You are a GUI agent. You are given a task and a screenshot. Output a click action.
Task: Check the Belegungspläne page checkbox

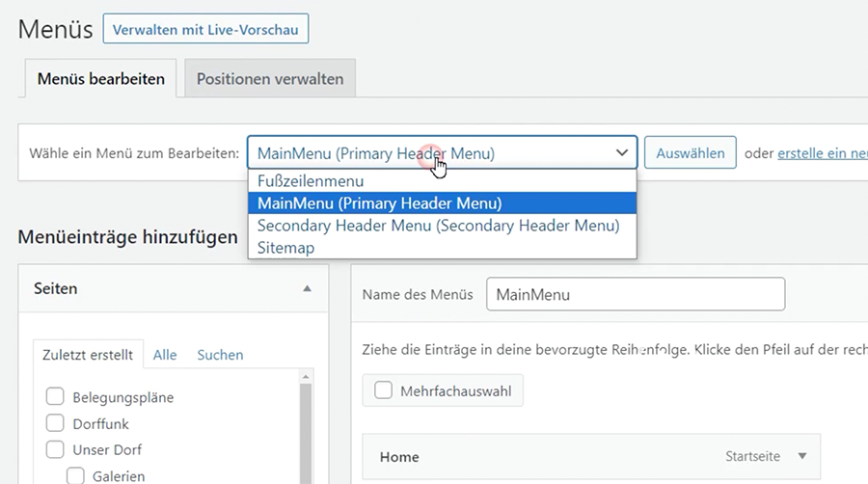(55, 397)
